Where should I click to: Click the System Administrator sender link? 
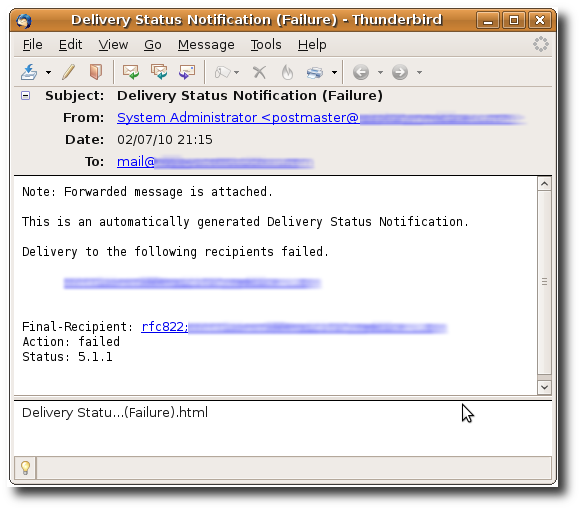coord(238,118)
